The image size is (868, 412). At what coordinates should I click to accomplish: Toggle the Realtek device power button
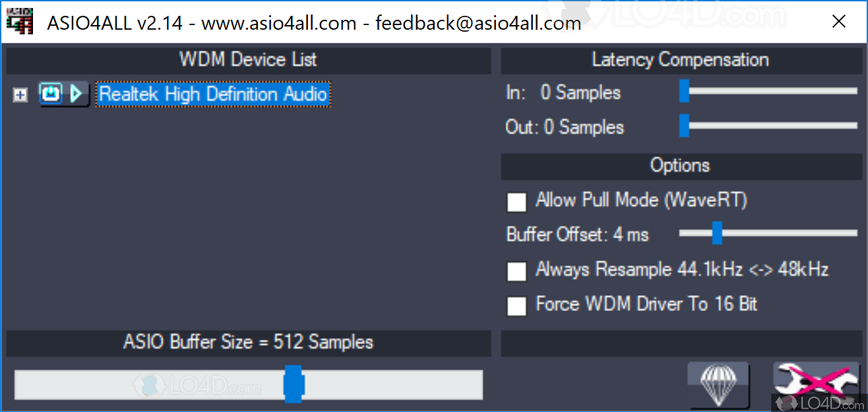(x=51, y=94)
